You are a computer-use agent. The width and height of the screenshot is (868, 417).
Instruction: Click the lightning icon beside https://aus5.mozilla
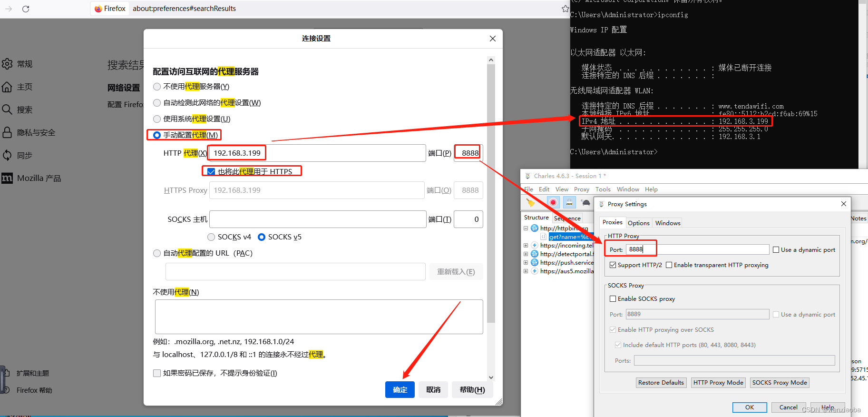coord(535,271)
